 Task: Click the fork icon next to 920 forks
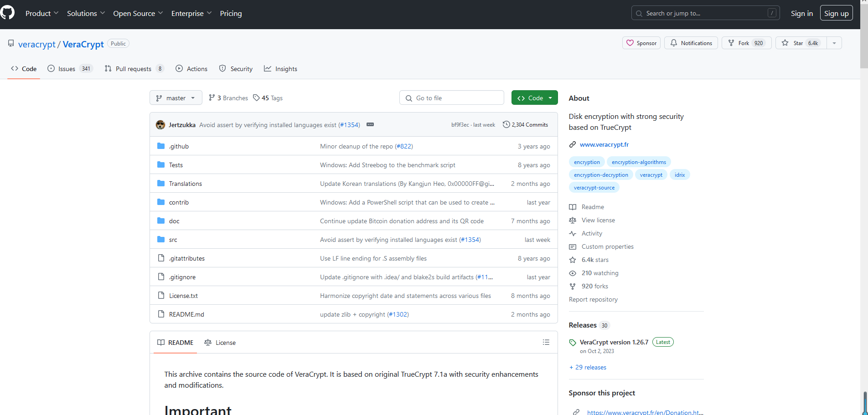click(573, 286)
